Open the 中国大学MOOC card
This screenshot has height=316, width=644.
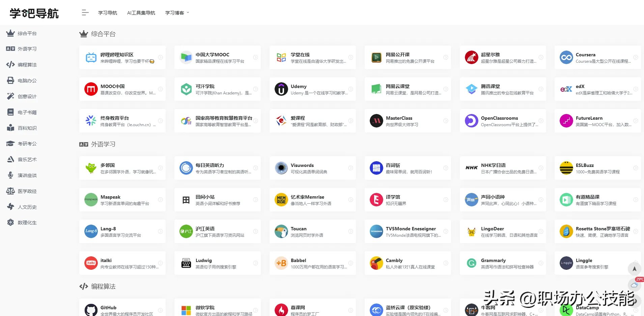[217, 57]
